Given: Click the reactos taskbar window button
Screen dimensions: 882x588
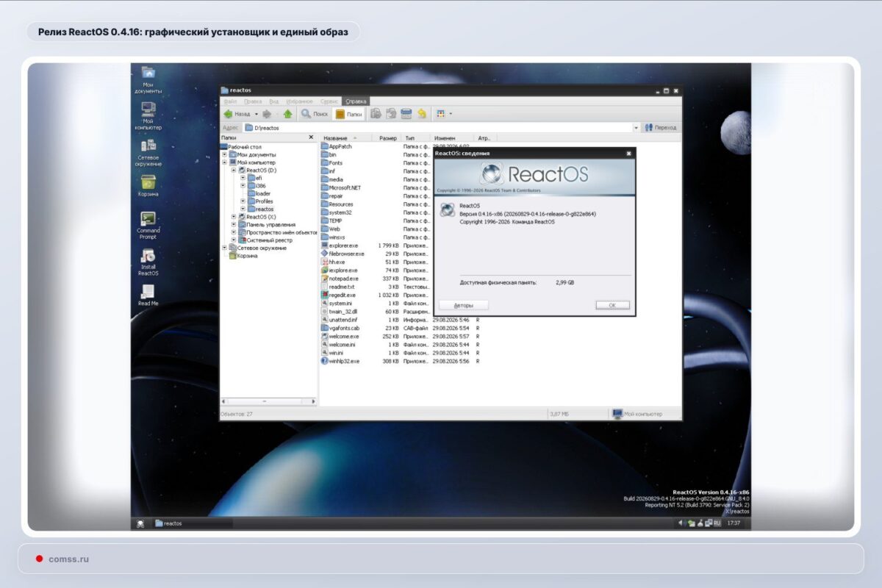Looking at the screenshot, I should 192,523.
